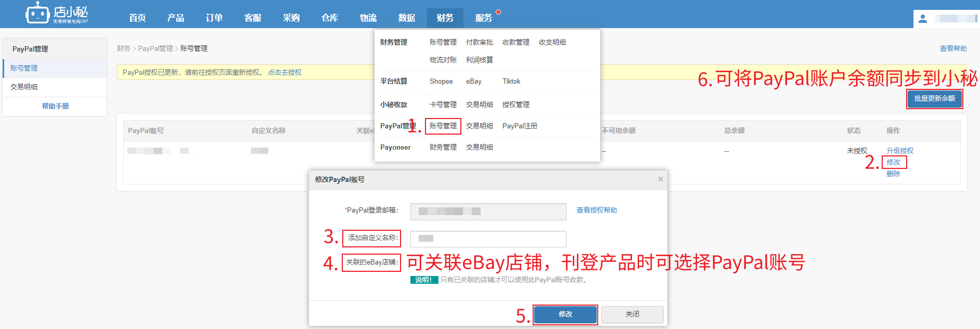Click the PayPal管理 sidebar heading
Screen dimensions: 980x329
[30, 49]
